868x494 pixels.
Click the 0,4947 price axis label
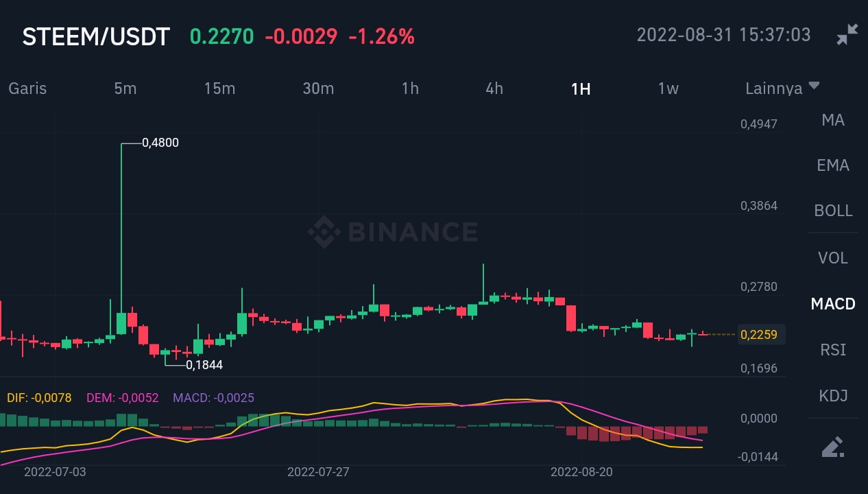click(x=759, y=124)
